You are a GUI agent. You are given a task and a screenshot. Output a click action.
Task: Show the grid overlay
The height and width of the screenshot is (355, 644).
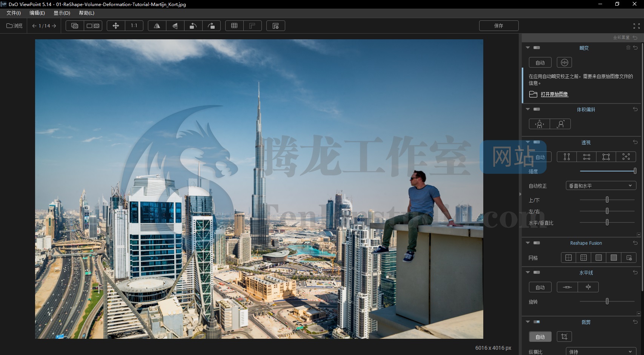(x=234, y=26)
